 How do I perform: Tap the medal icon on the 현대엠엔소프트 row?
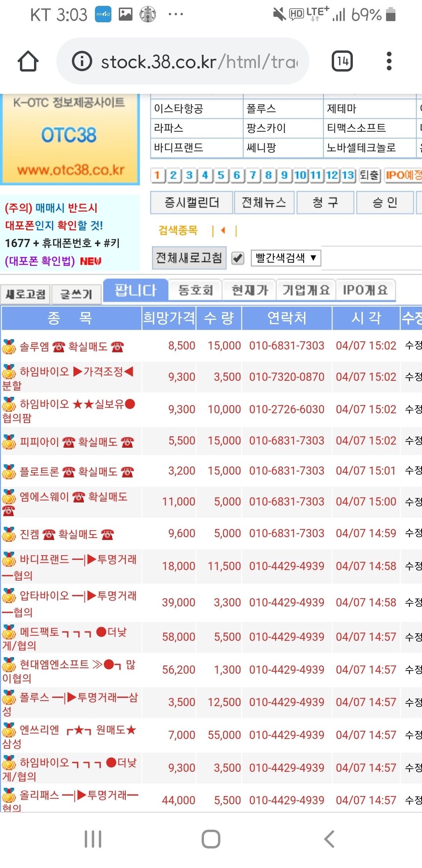[9, 664]
